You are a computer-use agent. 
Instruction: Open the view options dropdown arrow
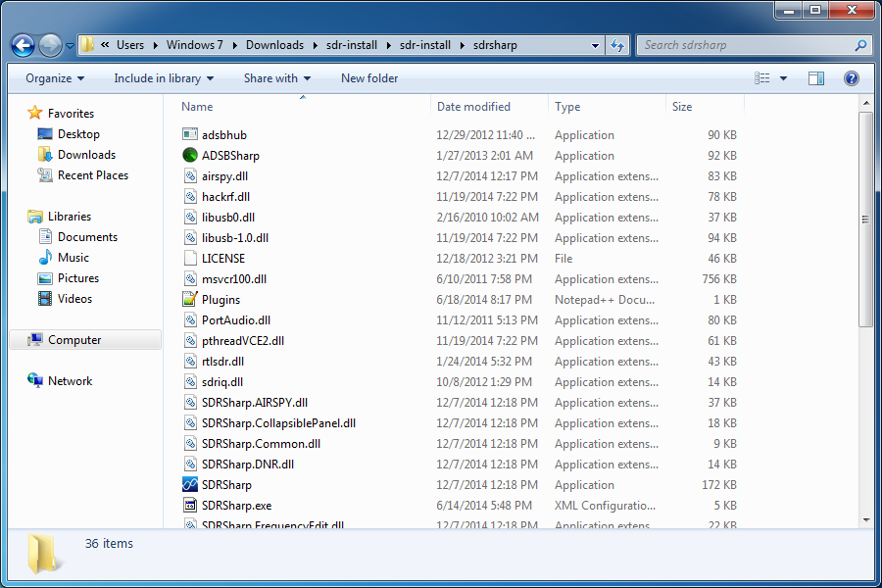[x=783, y=78]
